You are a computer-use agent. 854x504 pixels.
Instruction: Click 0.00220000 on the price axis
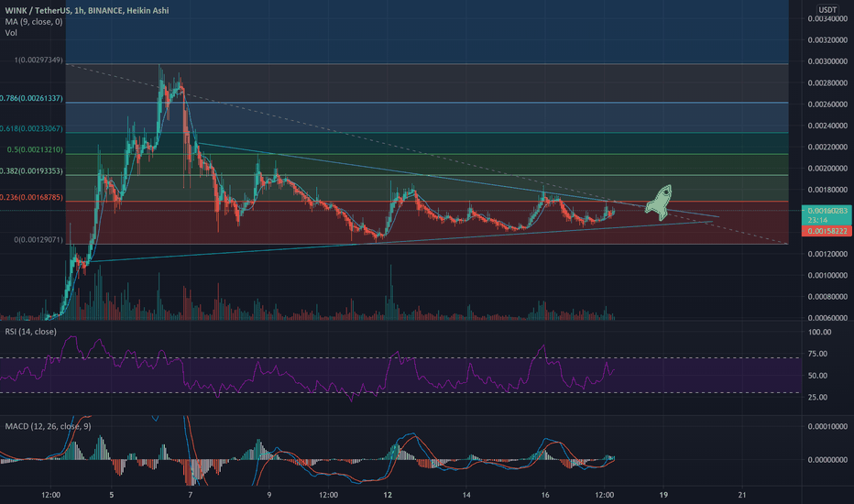point(827,147)
